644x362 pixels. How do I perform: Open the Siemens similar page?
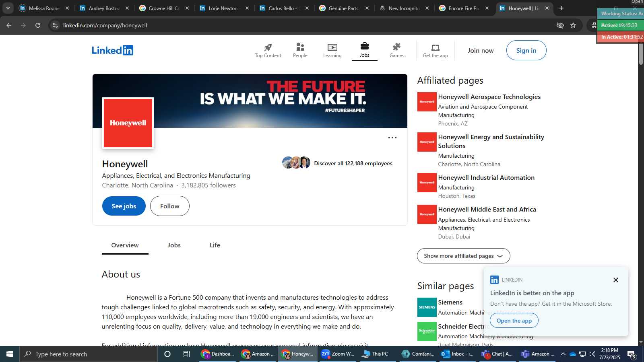pyautogui.click(x=450, y=302)
